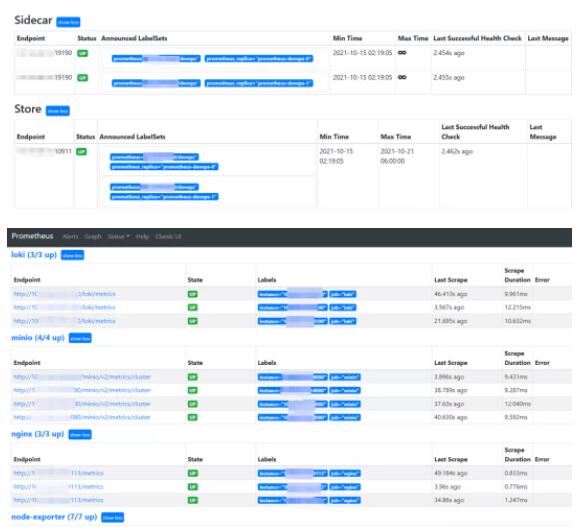Click nginx scrape duration "1.247ms"
The image size is (586, 530).
click(x=516, y=500)
